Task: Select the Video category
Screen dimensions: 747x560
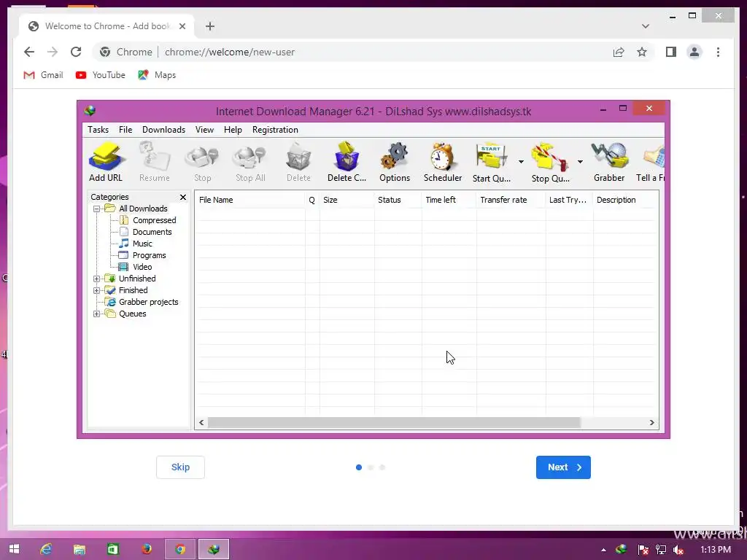Action: (142, 267)
